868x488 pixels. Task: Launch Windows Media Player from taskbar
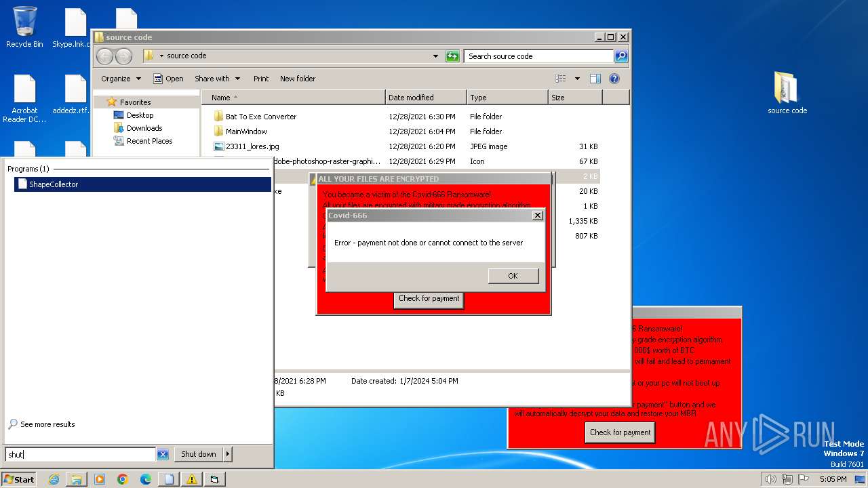(x=100, y=479)
